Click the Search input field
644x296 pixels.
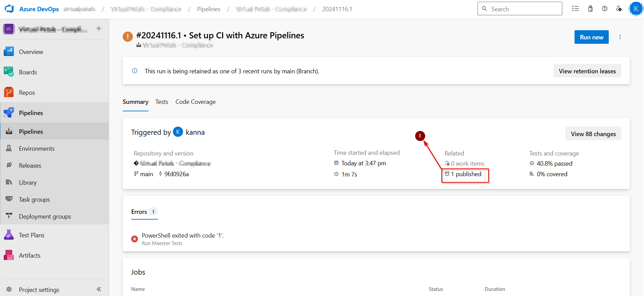520,9
